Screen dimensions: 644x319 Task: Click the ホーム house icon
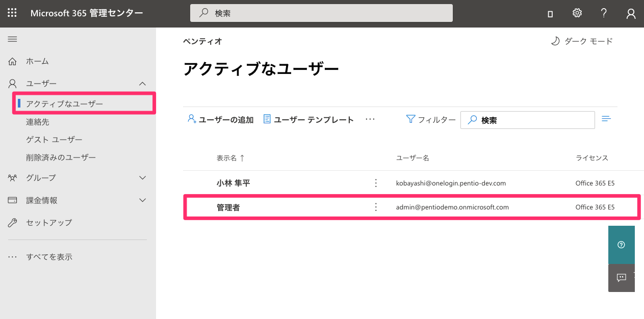point(13,61)
